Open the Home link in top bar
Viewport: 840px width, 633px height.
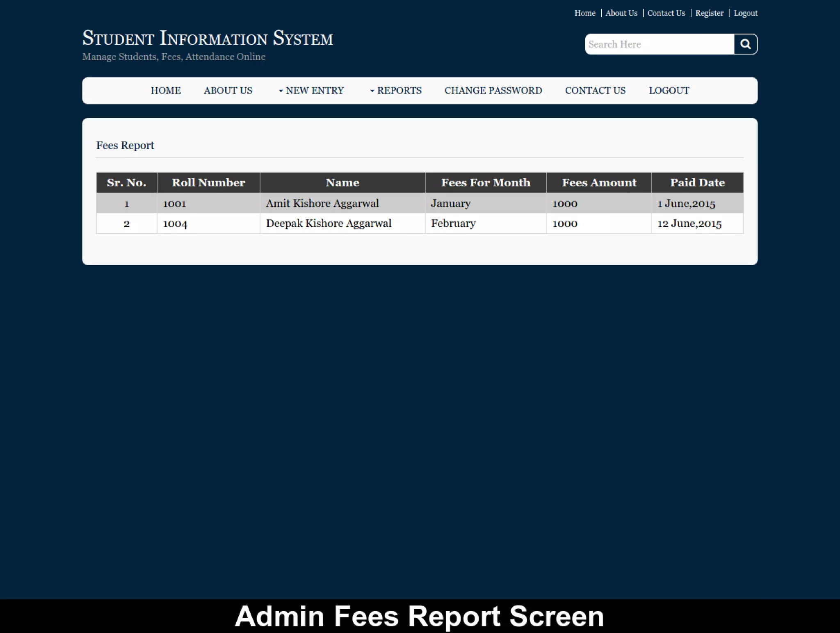pos(585,13)
